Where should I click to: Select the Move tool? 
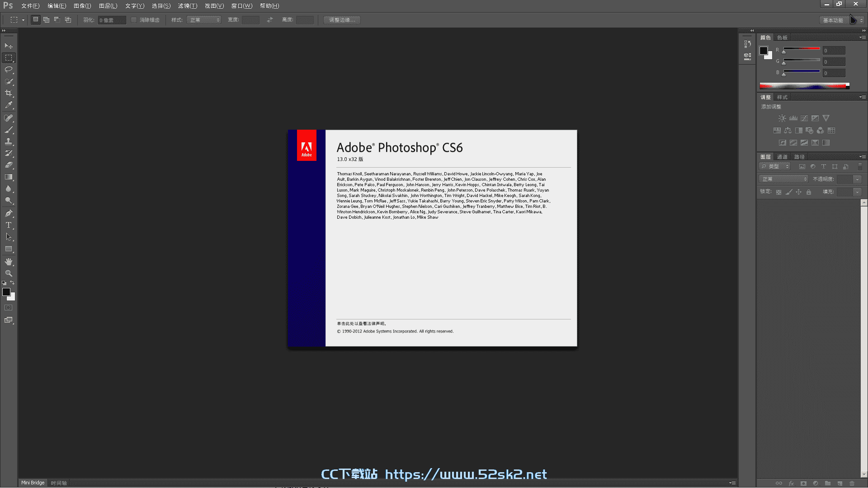click(9, 46)
